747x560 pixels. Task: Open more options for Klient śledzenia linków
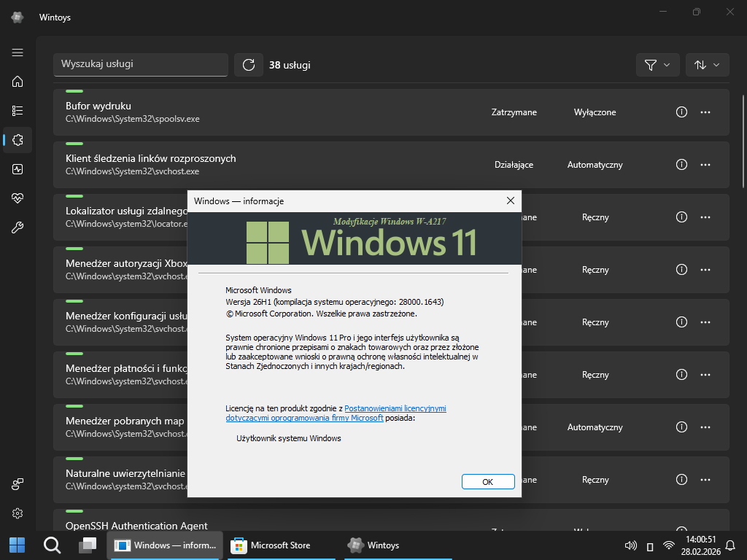705,165
